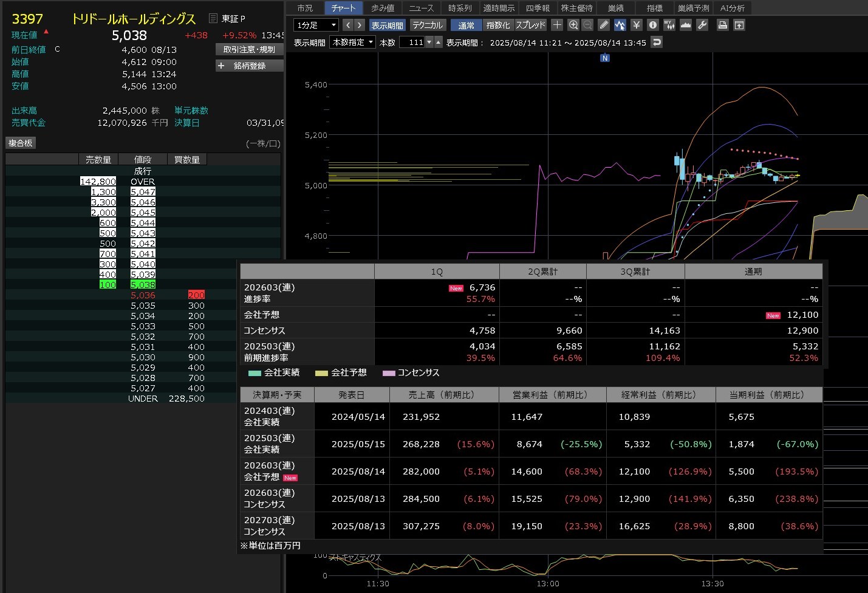Viewport: 868px width, 593px height.
Task: Click highlighted price 5,038 in order book
Action: click(x=143, y=284)
